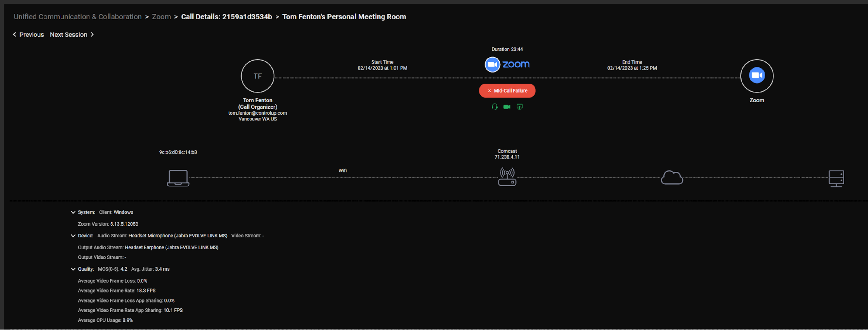Click Avg. Jitter 3.4 ms value
The image size is (868, 330).
(162, 269)
